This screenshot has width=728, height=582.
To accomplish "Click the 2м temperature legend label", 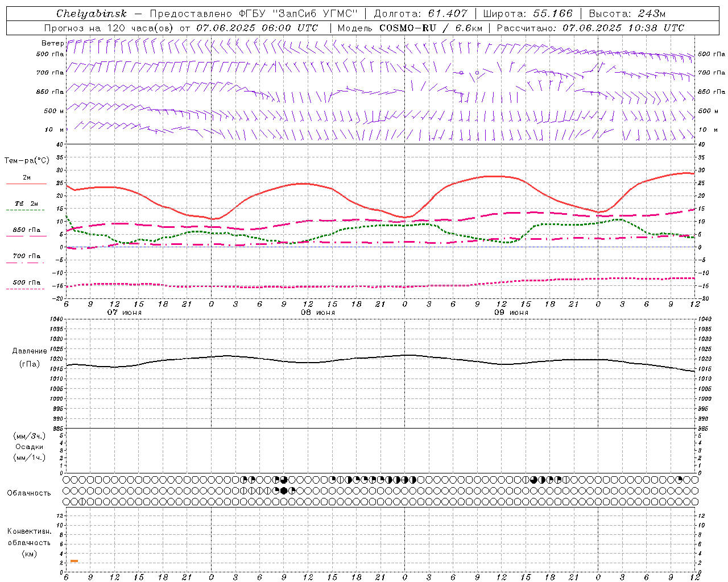I will coord(27,178).
